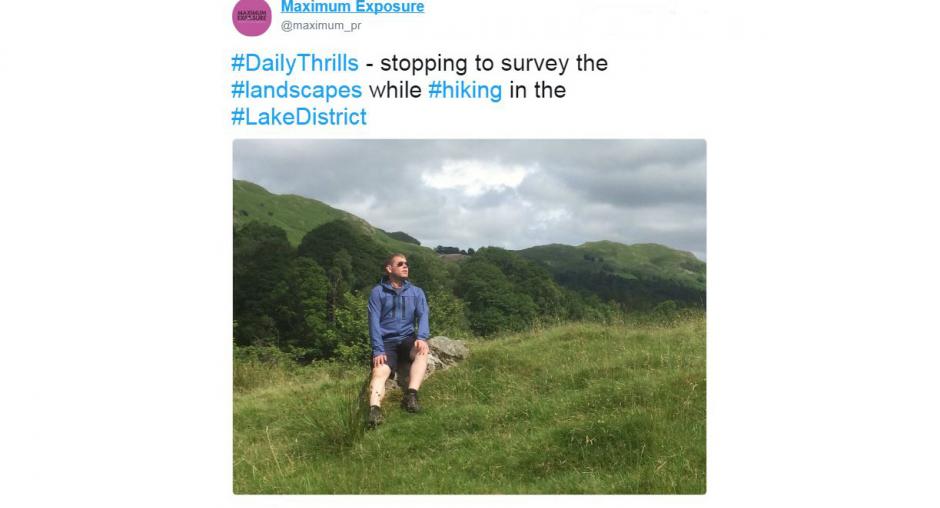Viewport: 940px width, 508px height.
Task: Click the rock beside the hiker
Action: pyautogui.click(x=446, y=352)
